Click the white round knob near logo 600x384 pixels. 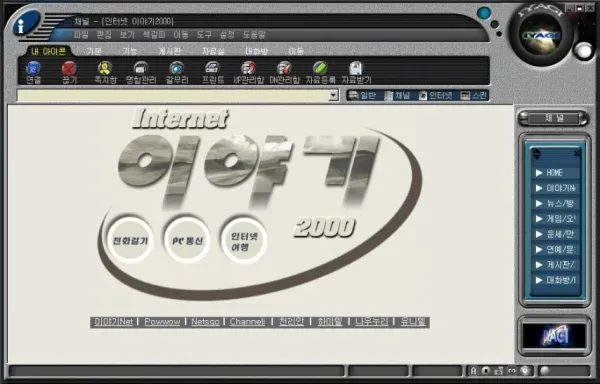pos(584,50)
